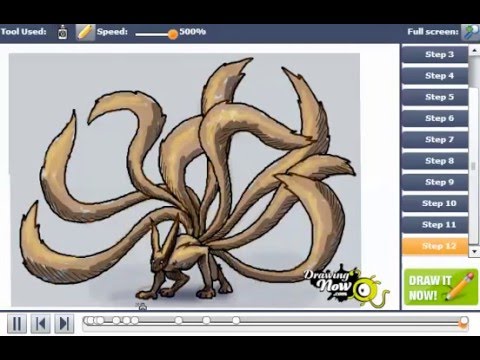The width and height of the screenshot is (480, 360).
Task: Open Step 11
Action: pyautogui.click(x=435, y=225)
